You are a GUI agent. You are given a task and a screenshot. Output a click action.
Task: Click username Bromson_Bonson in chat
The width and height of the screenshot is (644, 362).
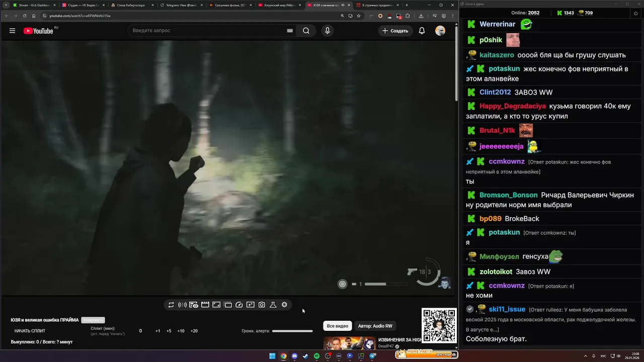509,195
